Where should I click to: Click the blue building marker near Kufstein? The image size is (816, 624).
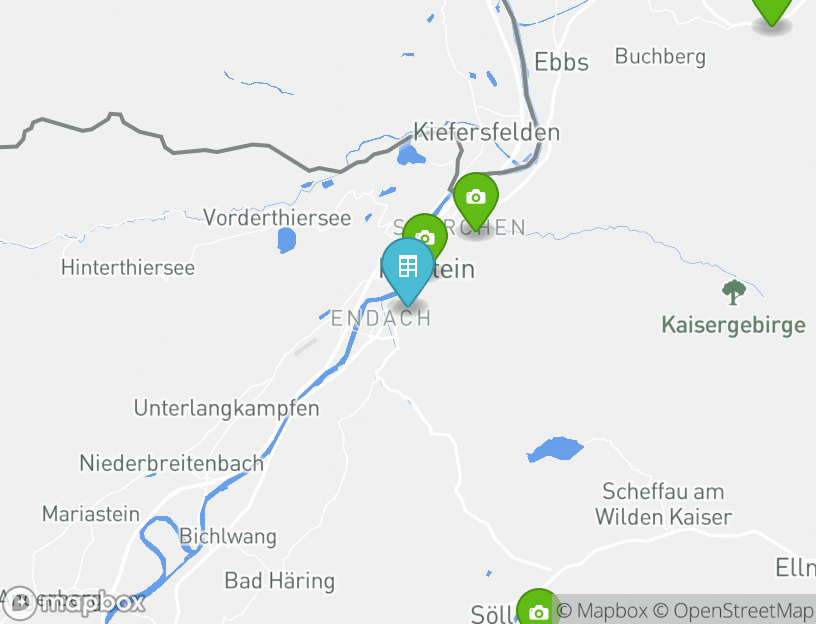[x=407, y=271]
